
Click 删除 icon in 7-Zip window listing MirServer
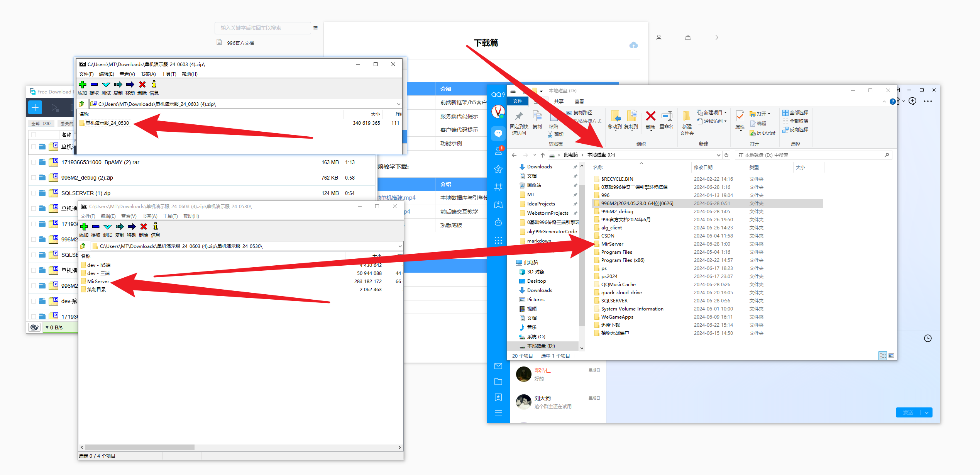click(x=144, y=227)
